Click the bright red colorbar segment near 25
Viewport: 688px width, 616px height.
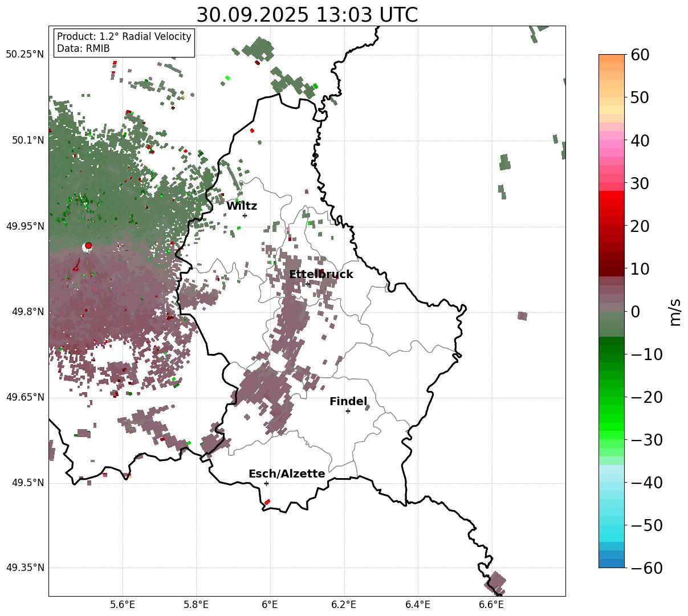pyautogui.click(x=612, y=205)
